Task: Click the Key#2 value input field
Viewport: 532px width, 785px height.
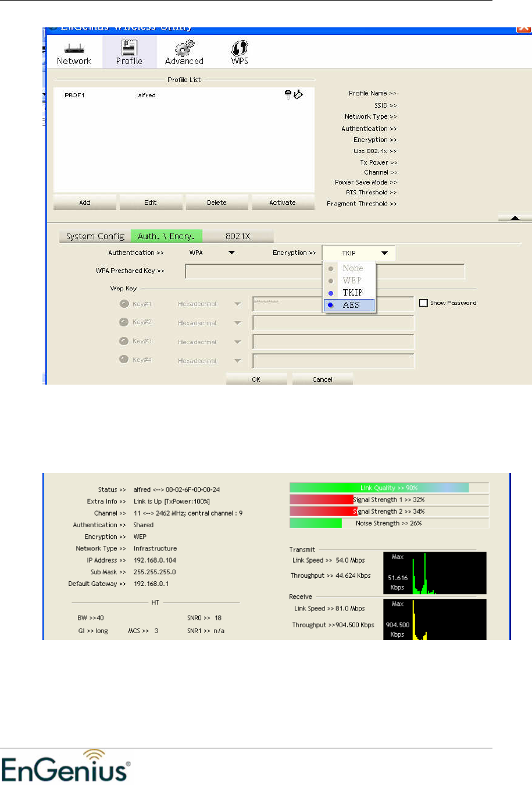Action: point(333,323)
